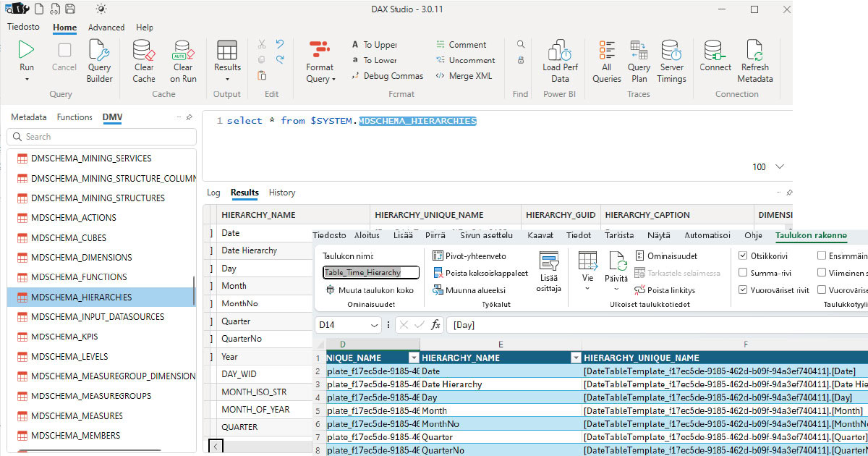Click the Merge XML button
The width and height of the screenshot is (868, 456).
464,76
